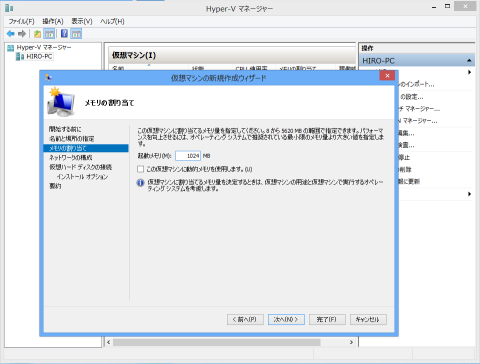The height and width of the screenshot is (364, 480).
Task: Go to インストール オプション wizard step
Action: pos(82,177)
